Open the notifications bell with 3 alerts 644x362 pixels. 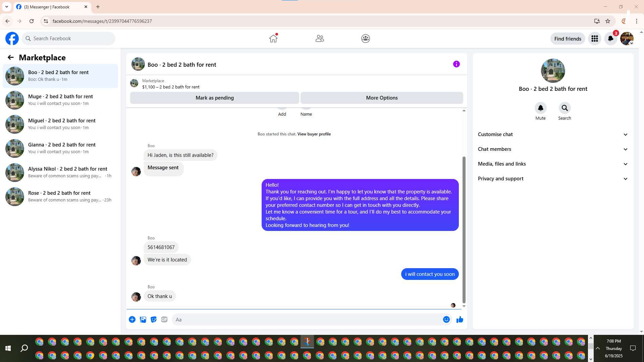[611, 39]
